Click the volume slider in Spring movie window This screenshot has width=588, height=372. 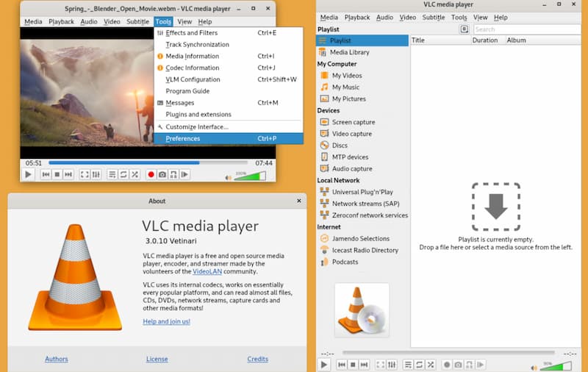point(250,176)
